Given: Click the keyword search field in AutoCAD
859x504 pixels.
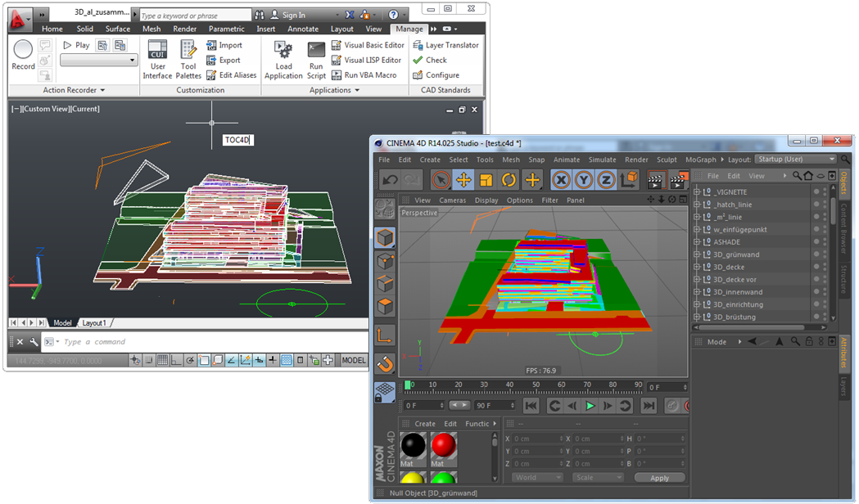Looking at the screenshot, I should point(196,16).
